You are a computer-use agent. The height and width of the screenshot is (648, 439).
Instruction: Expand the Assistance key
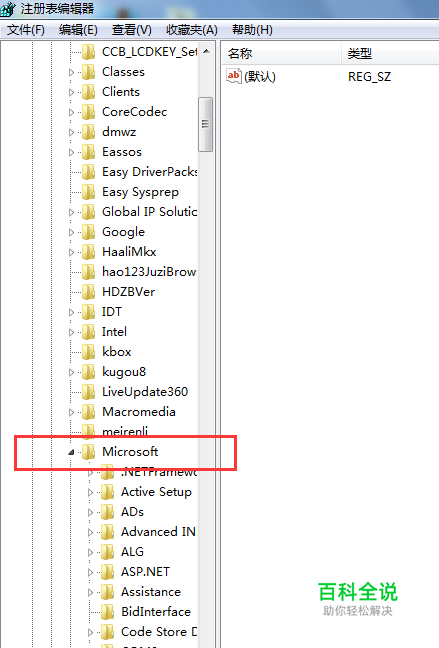(x=90, y=592)
